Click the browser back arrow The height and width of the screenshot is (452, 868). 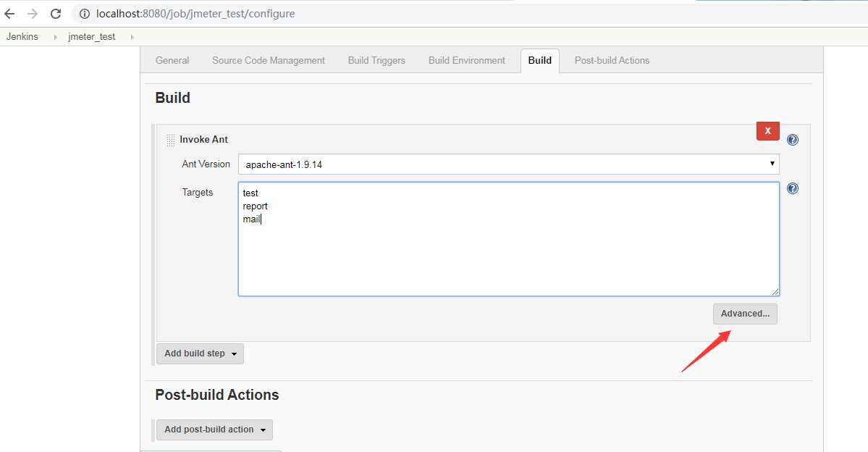9,14
